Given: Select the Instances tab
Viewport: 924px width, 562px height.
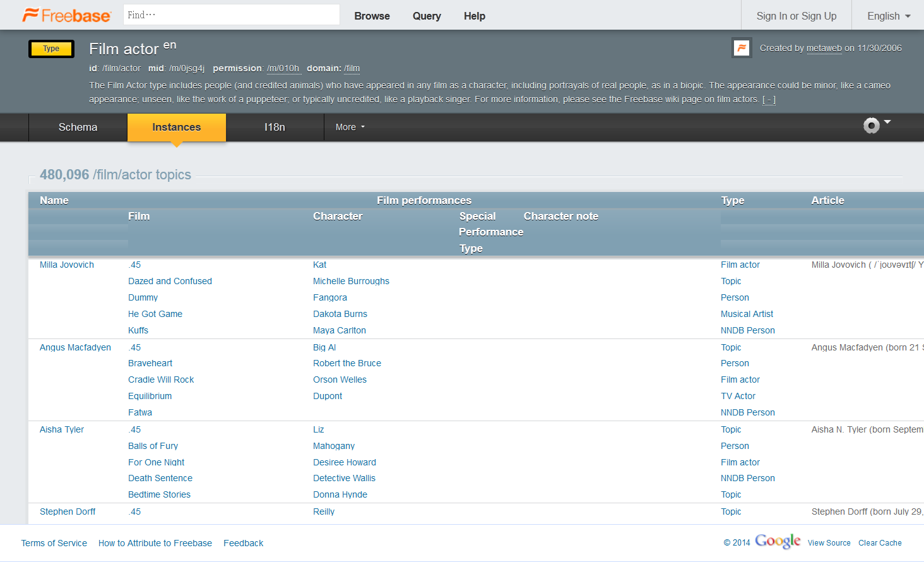Looking at the screenshot, I should [177, 127].
